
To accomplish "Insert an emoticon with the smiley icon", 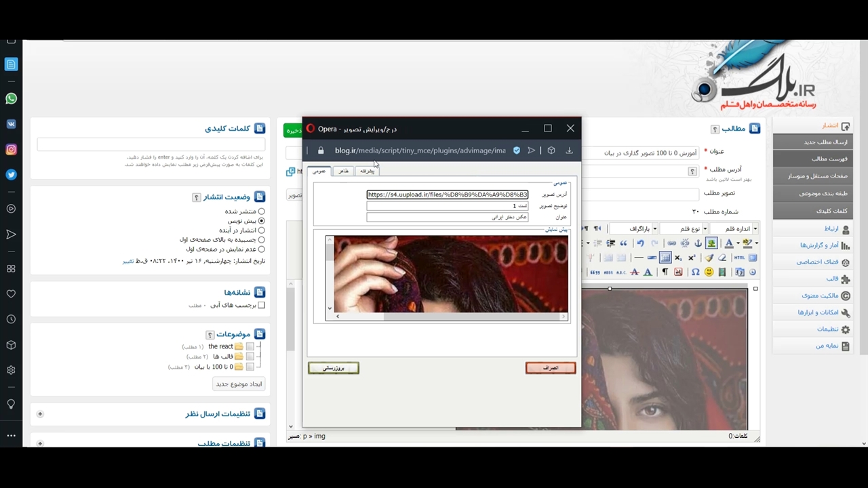I will [709, 272].
